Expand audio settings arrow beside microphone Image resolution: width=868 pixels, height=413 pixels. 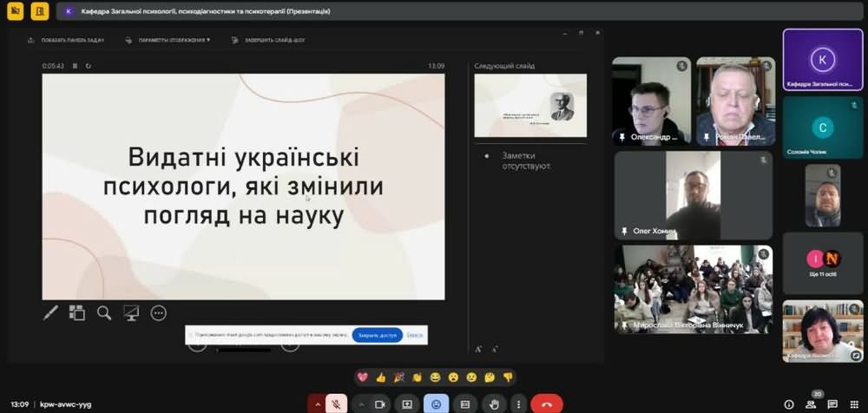(x=319, y=404)
